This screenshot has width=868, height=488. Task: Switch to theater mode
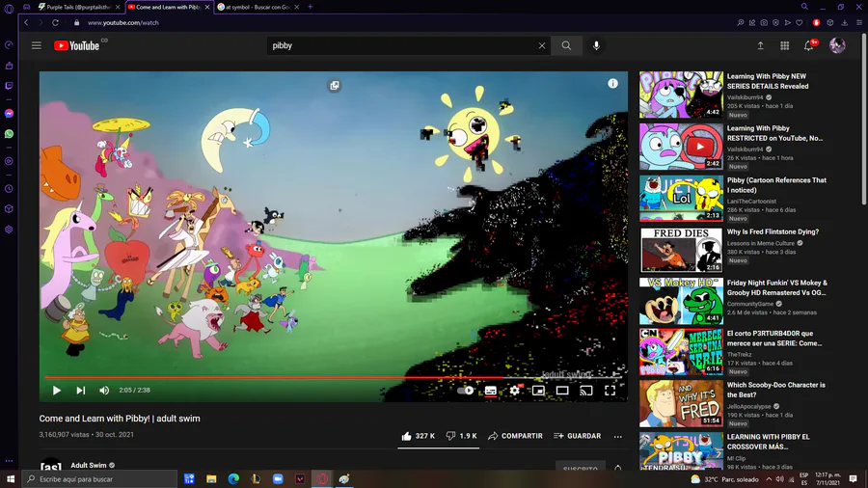tap(562, 390)
